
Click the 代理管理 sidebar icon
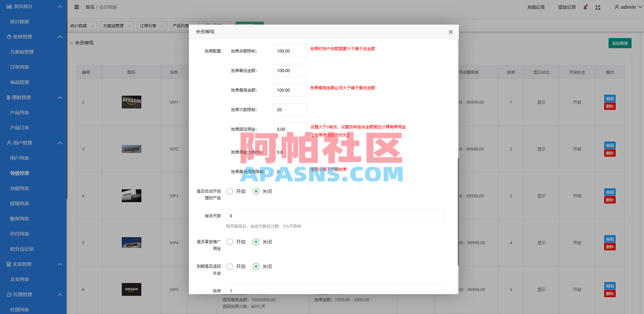(x=9, y=294)
